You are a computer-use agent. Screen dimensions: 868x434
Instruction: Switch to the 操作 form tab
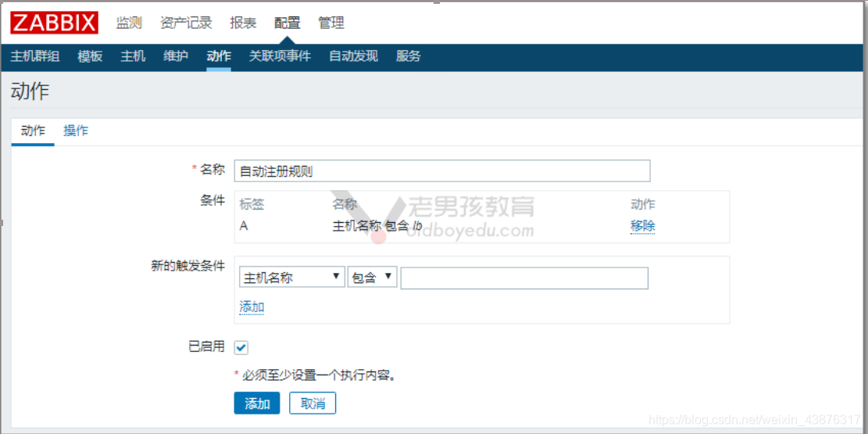[76, 131]
